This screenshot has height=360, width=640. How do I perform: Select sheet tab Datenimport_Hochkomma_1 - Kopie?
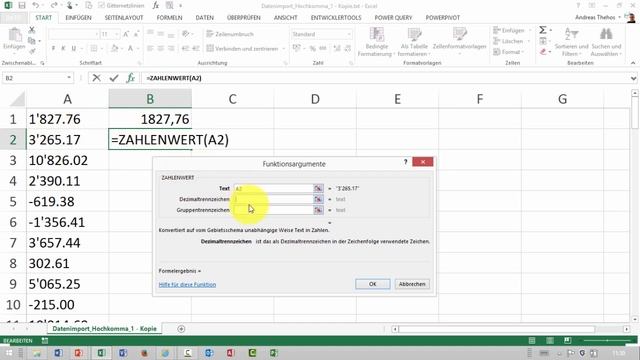104,329
